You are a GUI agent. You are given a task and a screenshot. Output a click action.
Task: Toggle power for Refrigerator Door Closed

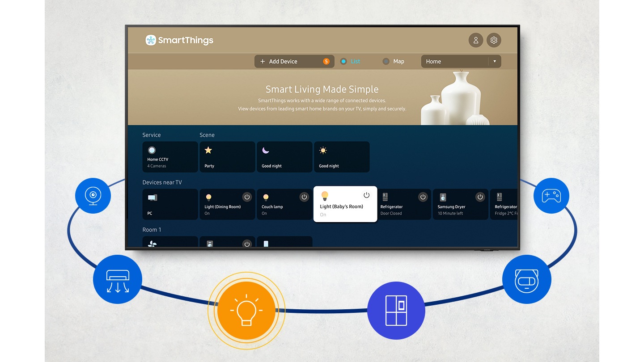tap(423, 197)
